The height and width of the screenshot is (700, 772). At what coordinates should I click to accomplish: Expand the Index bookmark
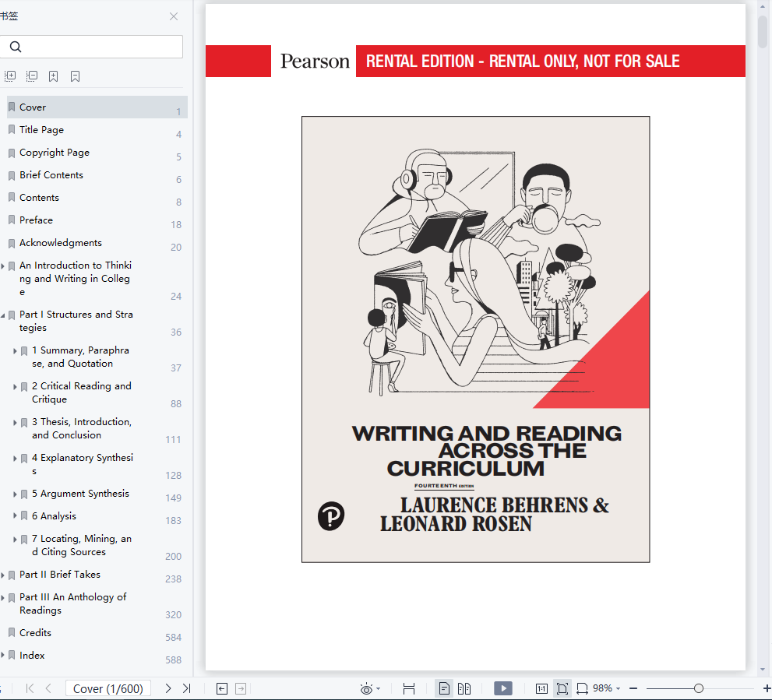click(3, 655)
